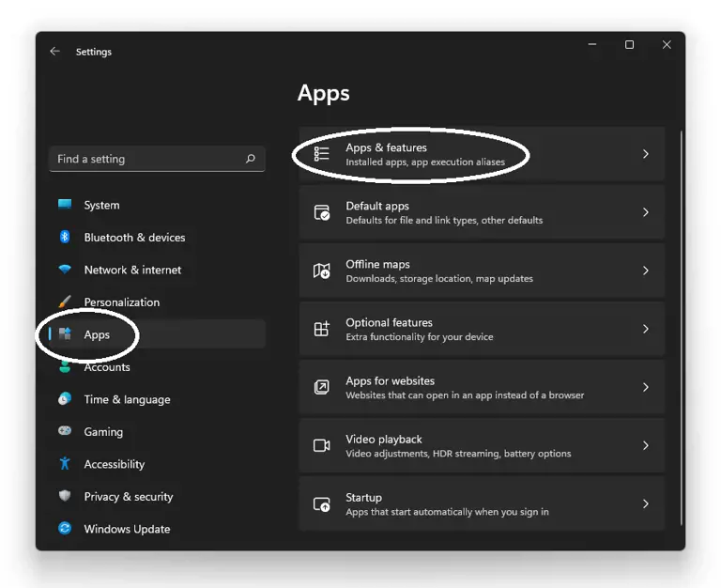This screenshot has height=588, width=721.
Task: Go to the Accounts section
Action: click(107, 367)
